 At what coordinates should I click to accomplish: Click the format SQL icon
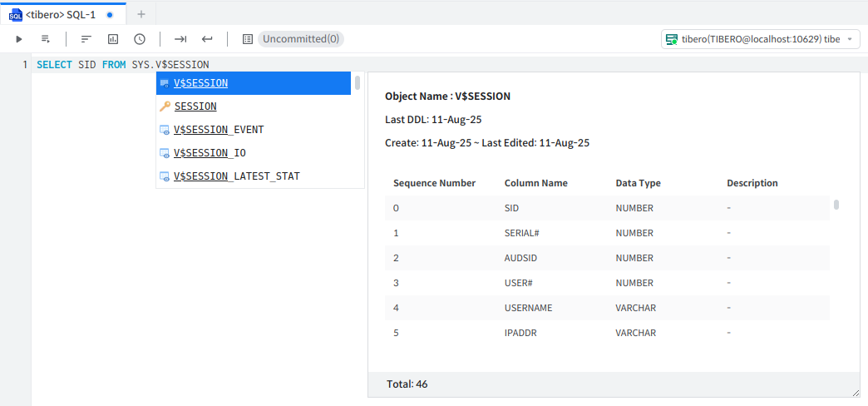pyautogui.click(x=86, y=39)
